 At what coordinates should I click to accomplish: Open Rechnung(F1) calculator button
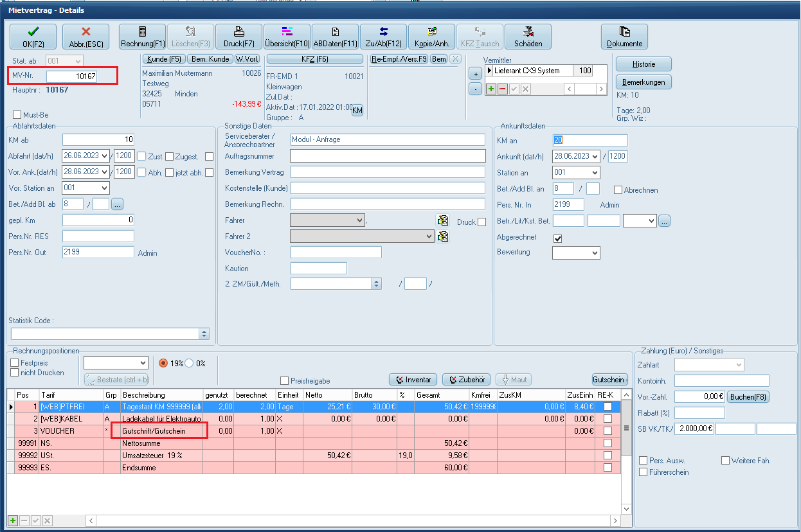pos(142,37)
